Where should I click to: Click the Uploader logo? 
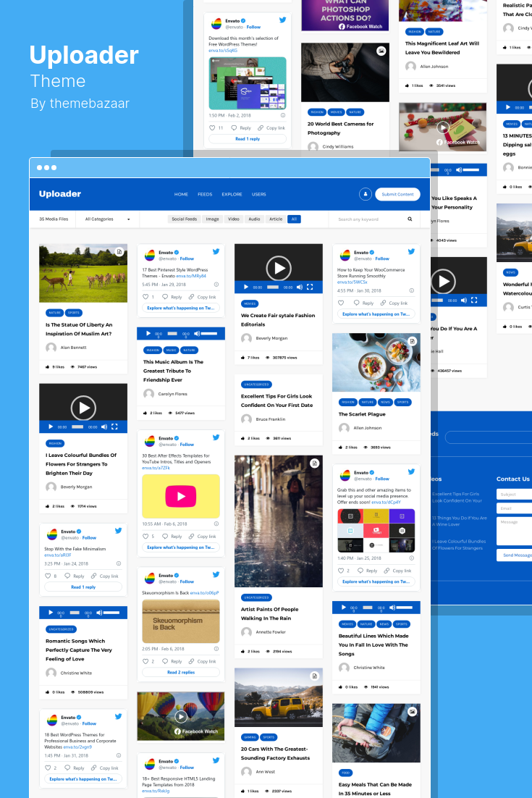(60, 194)
